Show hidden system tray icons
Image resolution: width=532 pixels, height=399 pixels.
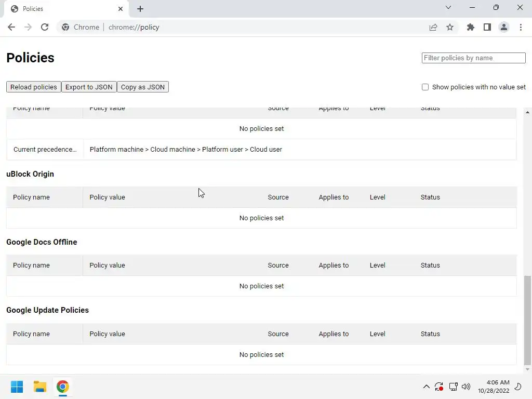427,387
